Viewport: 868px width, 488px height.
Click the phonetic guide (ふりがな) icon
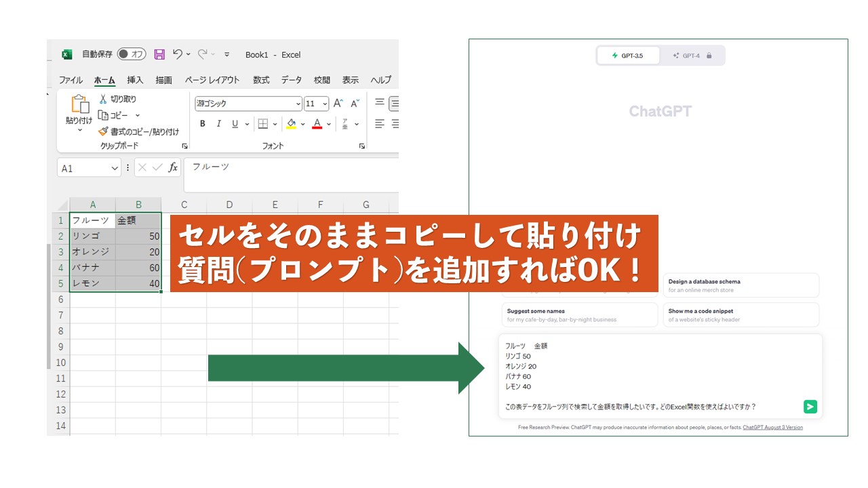point(345,124)
